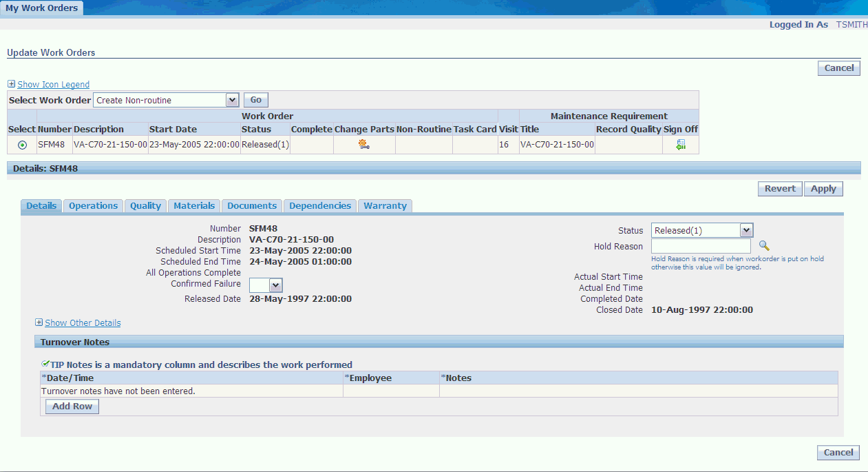The height and width of the screenshot is (472, 868).
Task: Open the Status Released(1) dropdown
Action: coord(702,230)
